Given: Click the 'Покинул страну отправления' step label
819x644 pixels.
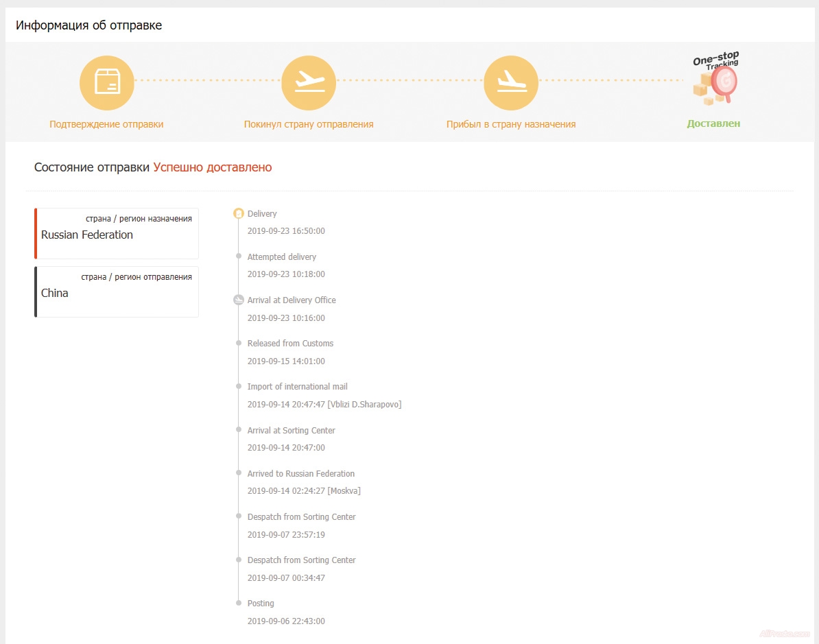Looking at the screenshot, I should [x=309, y=124].
